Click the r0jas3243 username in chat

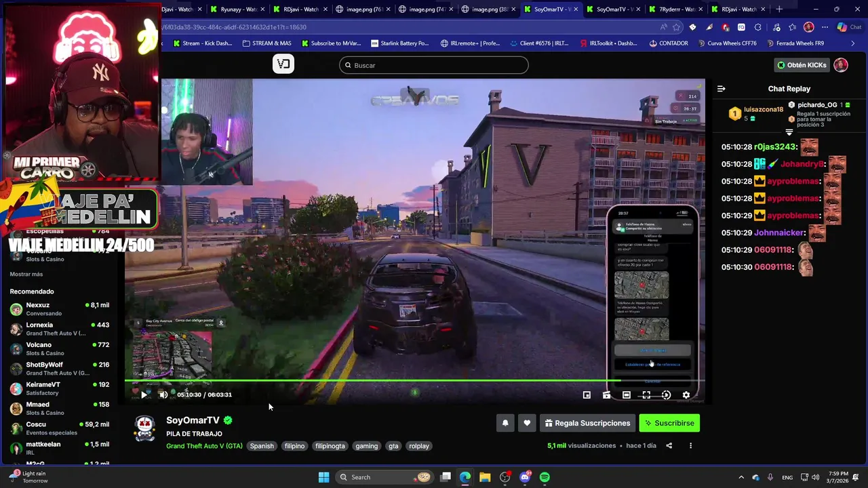click(773, 147)
